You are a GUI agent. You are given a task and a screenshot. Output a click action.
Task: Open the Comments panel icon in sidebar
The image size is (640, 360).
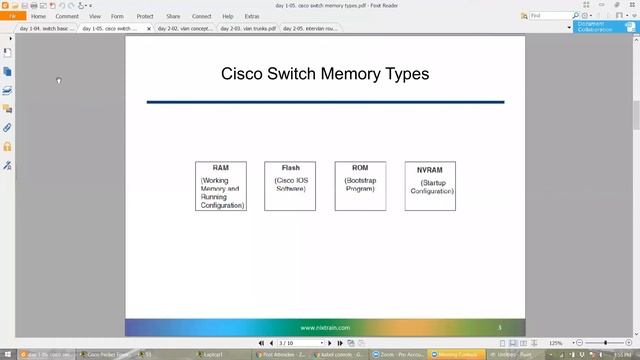pos(7,109)
